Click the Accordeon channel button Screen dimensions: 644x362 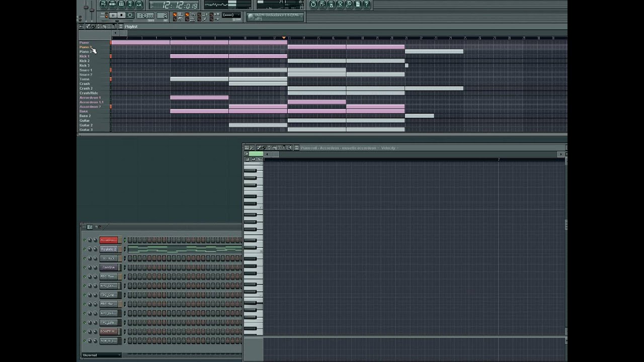pyautogui.click(x=109, y=240)
